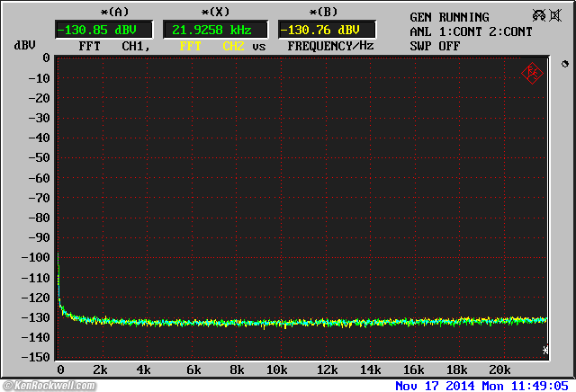The image size is (576, 392).
Task: Click the right muted speaker icon
Action: pos(557,16)
